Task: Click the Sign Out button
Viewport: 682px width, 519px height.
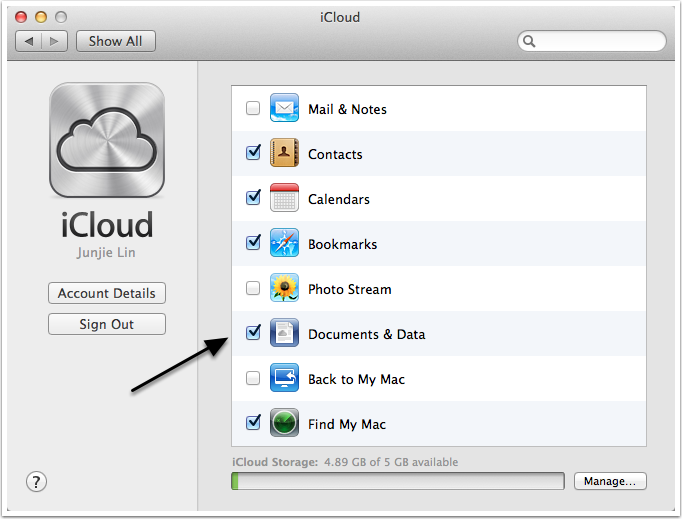Action: point(107,324)
